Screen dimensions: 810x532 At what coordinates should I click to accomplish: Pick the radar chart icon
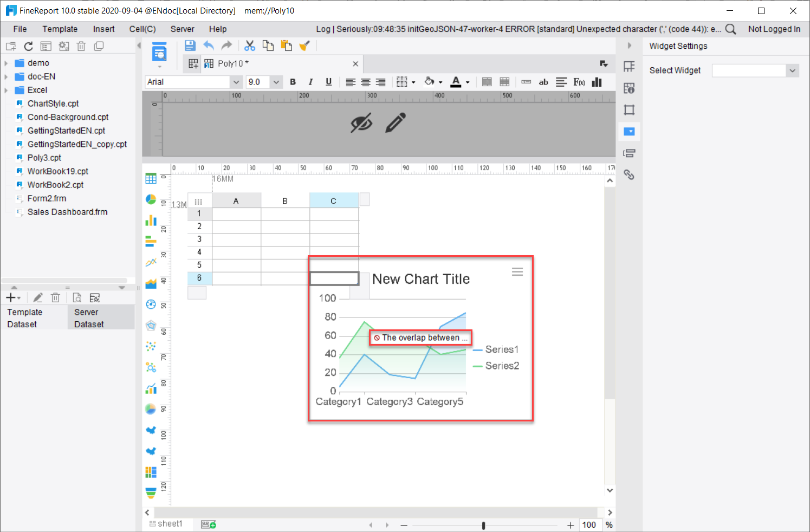click(x=151, y=326)
